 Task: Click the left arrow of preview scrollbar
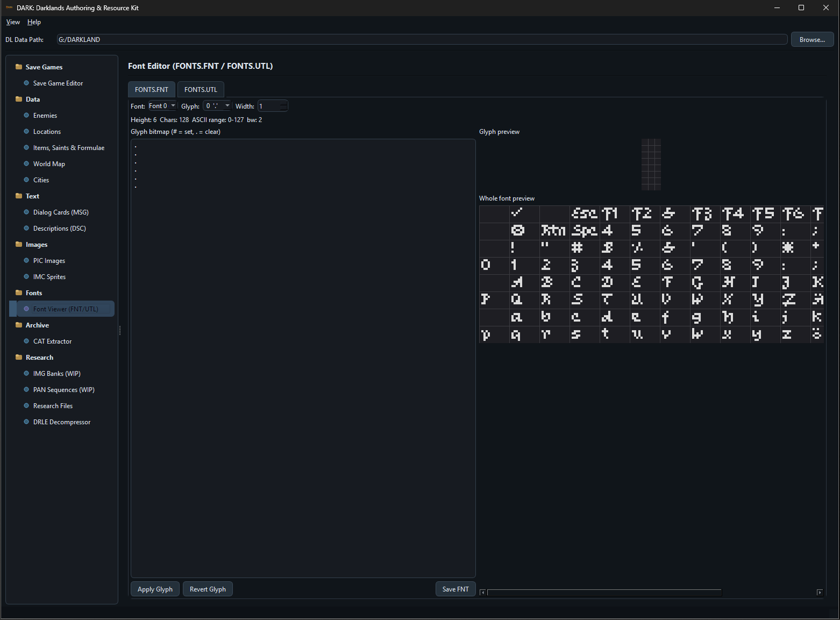(x=483, y=593)
